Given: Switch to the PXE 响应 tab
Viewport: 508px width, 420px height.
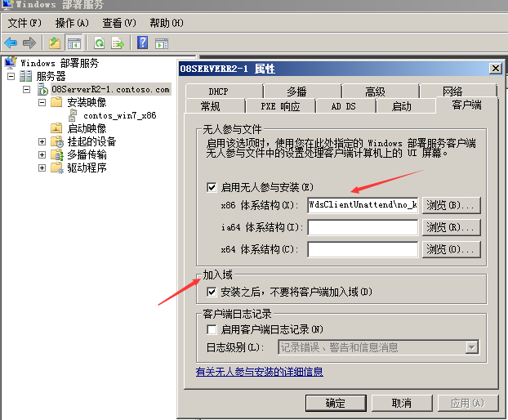Looking at the screenshot, I should tap(281, 106).
